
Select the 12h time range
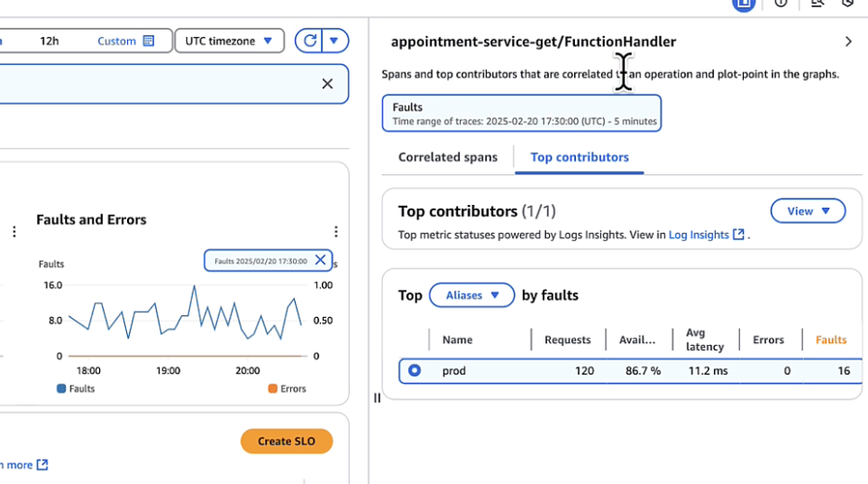[x=49, y=41]
